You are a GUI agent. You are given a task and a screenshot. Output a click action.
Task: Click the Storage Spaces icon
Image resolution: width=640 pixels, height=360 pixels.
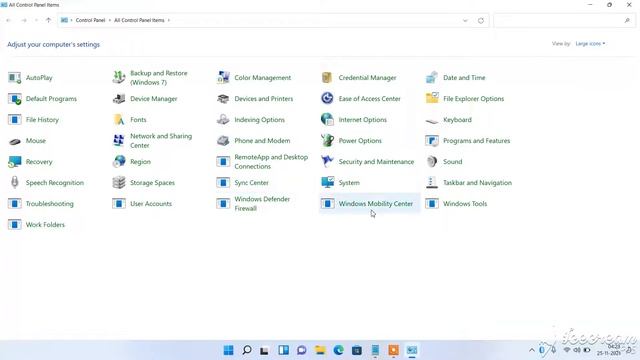(119, 182)
